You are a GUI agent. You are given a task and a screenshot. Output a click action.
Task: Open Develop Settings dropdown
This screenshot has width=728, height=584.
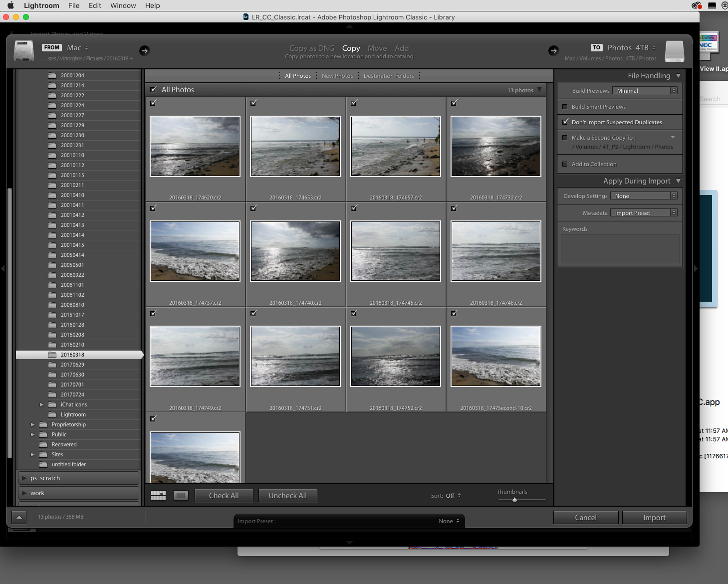pyautogui.click(x=644, y=196)
